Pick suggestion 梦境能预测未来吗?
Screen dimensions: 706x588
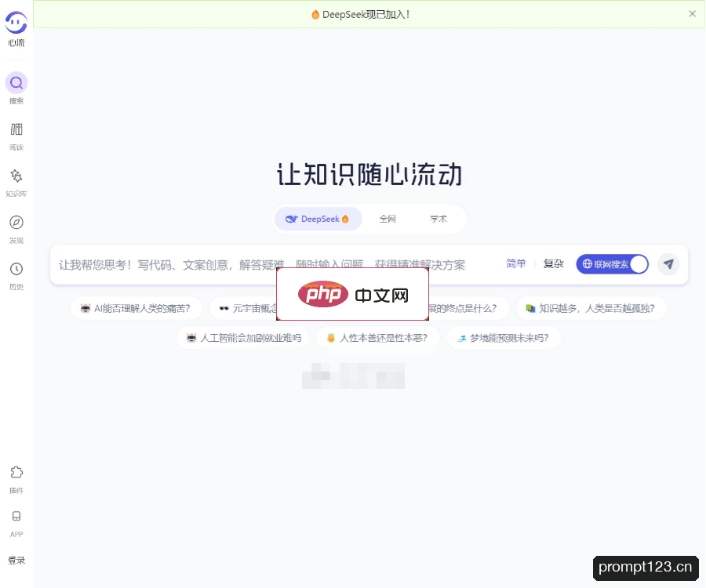504,338
